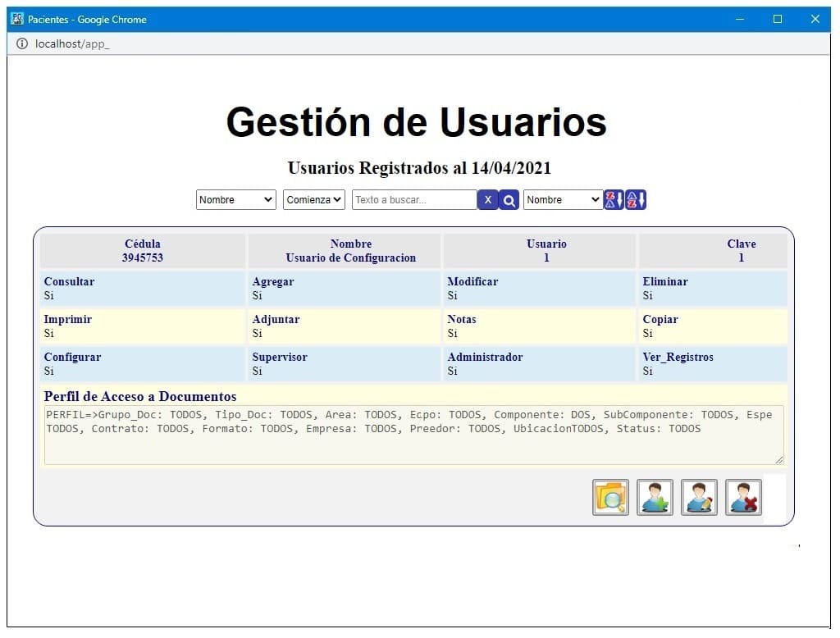Click the Agregar permission cell
Screen dimensions: 840x638
pyautogui.click(x=345, y=288)
